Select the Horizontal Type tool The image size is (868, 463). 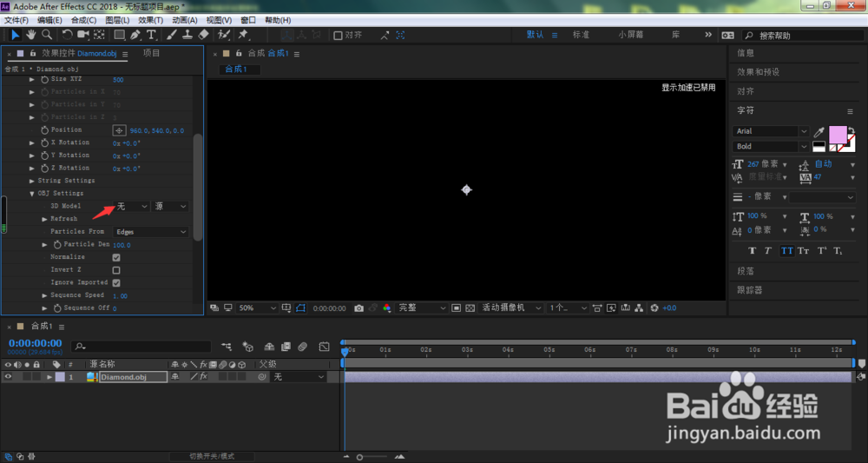click(151, 35)
